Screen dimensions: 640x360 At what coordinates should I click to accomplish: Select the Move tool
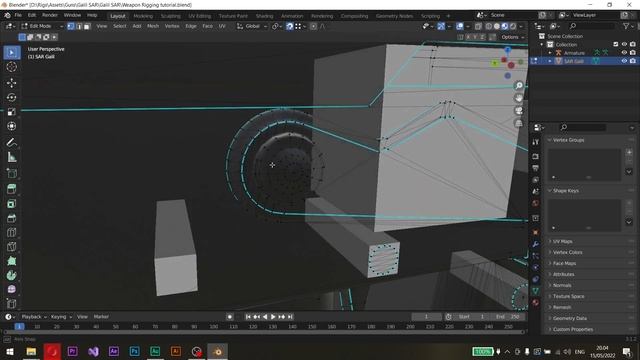(x=11, y=83)
